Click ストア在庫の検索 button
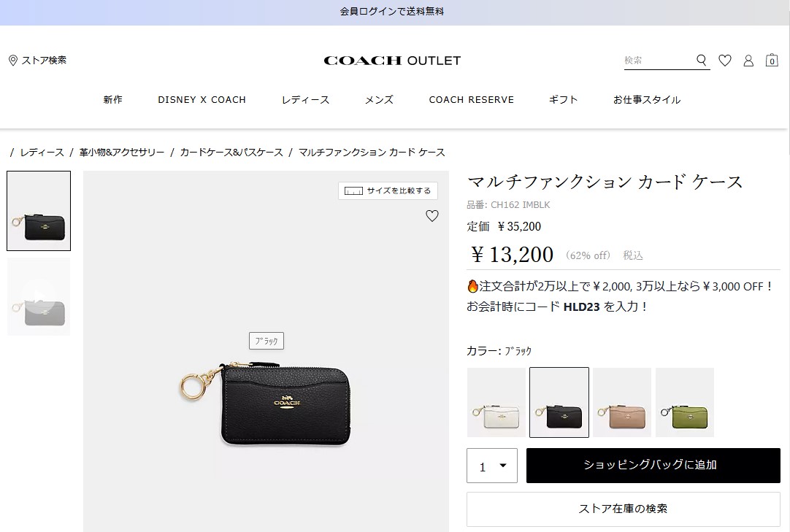 [624, 509]
